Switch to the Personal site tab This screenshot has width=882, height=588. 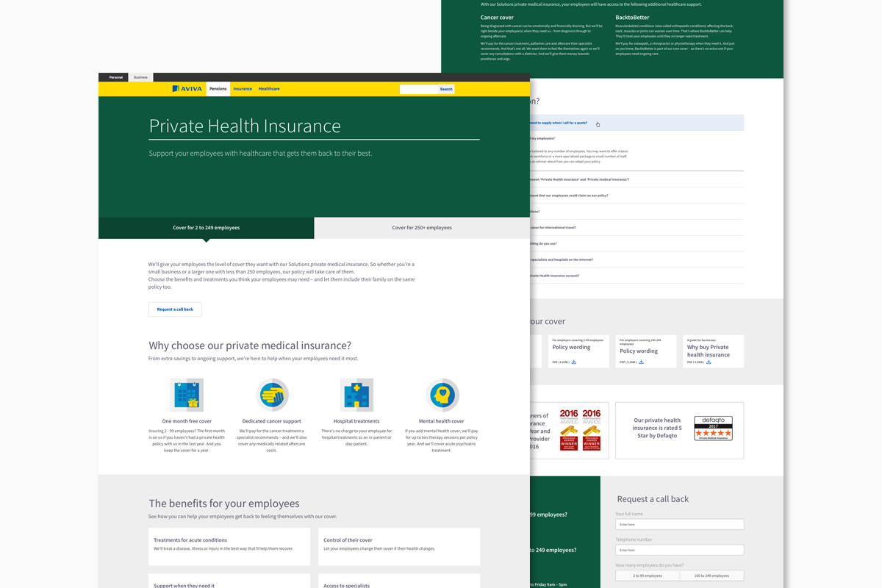tap(116, 77)
